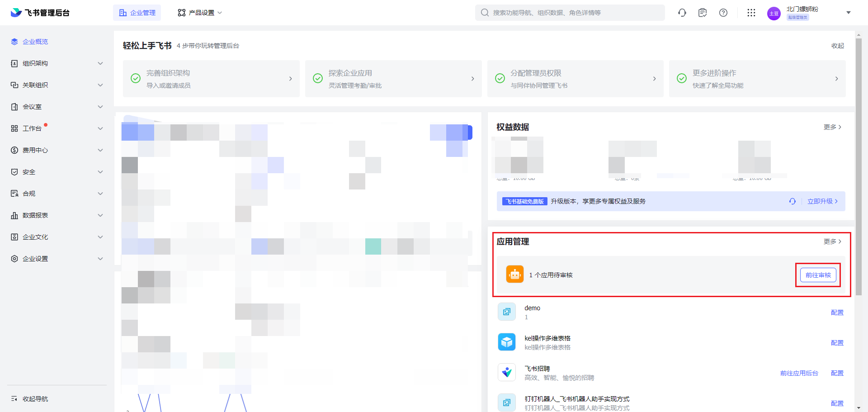Click the refresh icon in upgrade banner
Image resolution: width=868 pixels, height=412 pixels.
(x=793, y=201)
